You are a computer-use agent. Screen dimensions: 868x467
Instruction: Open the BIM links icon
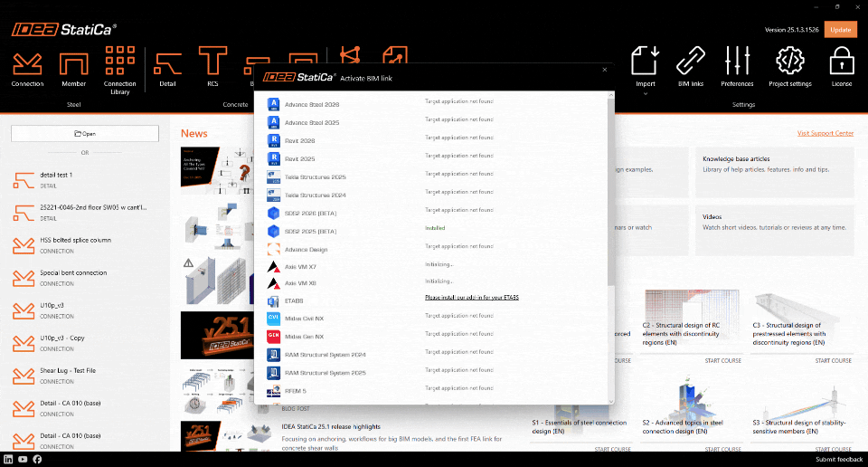tap(690, 61)
